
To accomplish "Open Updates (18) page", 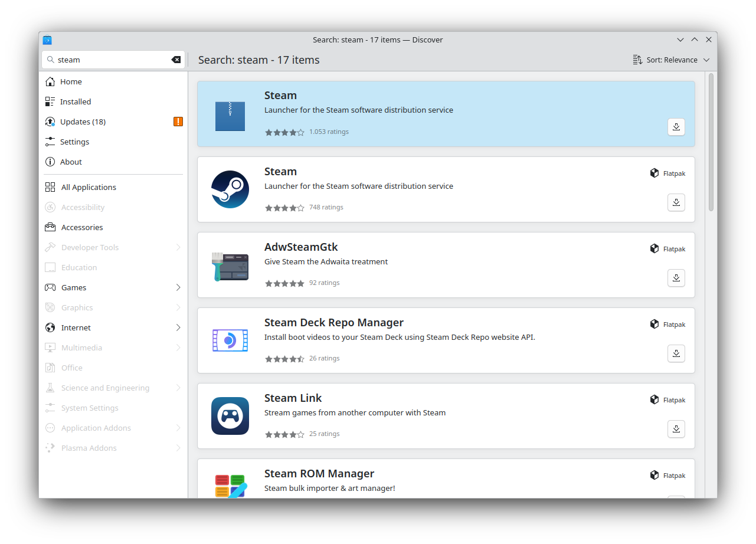I will 113,122.
